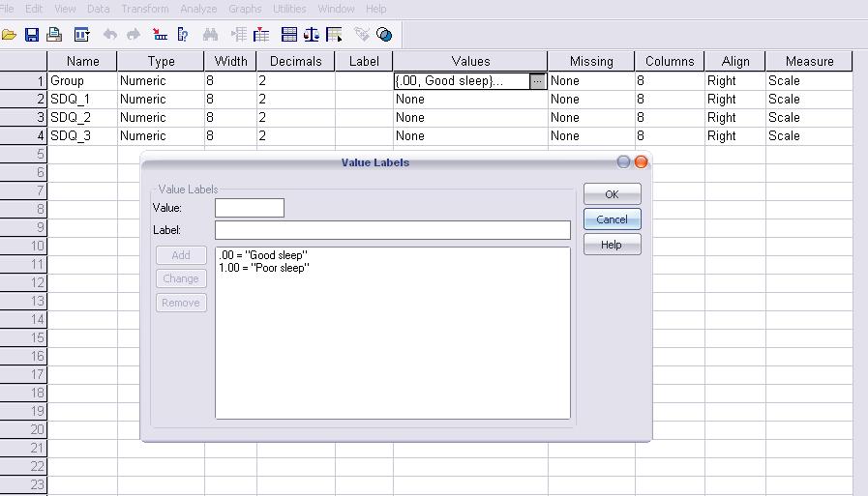
Task: Click the Select Cases toolbar icon
Action: [335, 35]
